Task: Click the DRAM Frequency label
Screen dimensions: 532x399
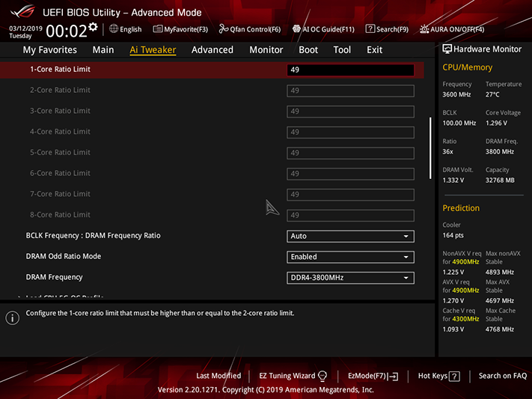Action: click(x=55, y=277)
